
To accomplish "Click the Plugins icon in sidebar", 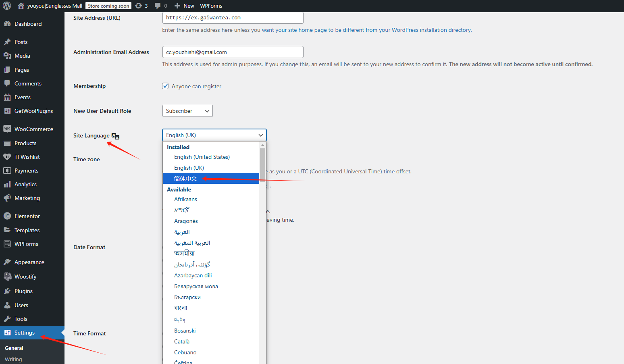I will click(7, 291).
